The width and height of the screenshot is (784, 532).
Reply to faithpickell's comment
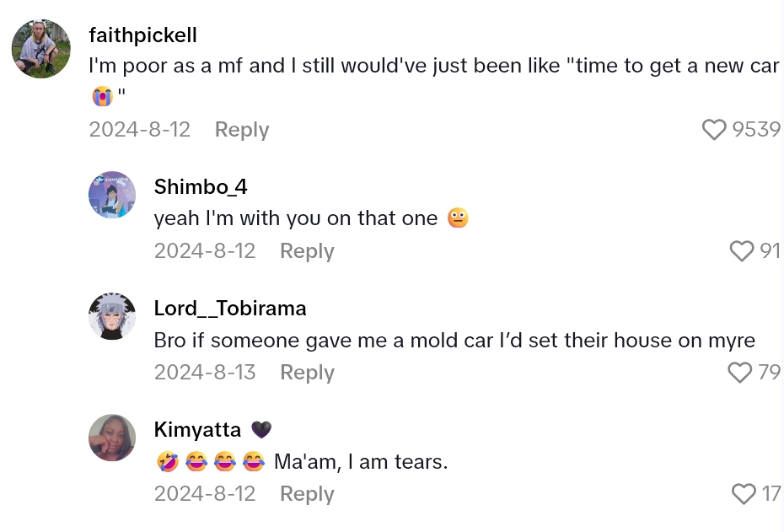coord(242,130)
